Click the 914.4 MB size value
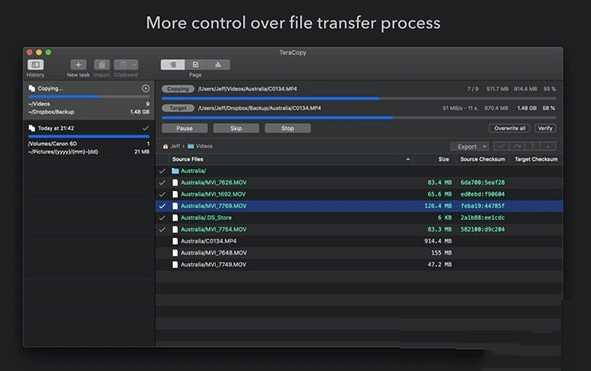The width and height of the screenshot is (591, 371). pos(438,241)
